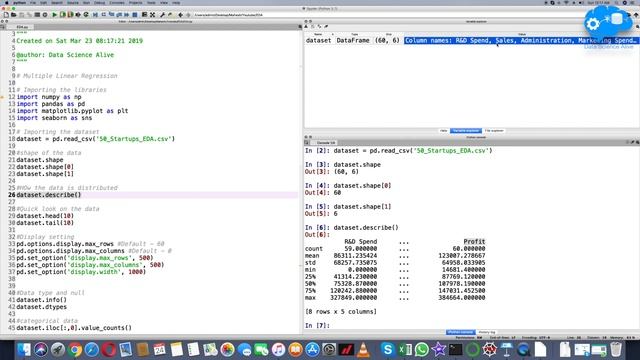Screen dimensions: 640x360
Task: Open the Tools menu
Action: tap(151, 3)
